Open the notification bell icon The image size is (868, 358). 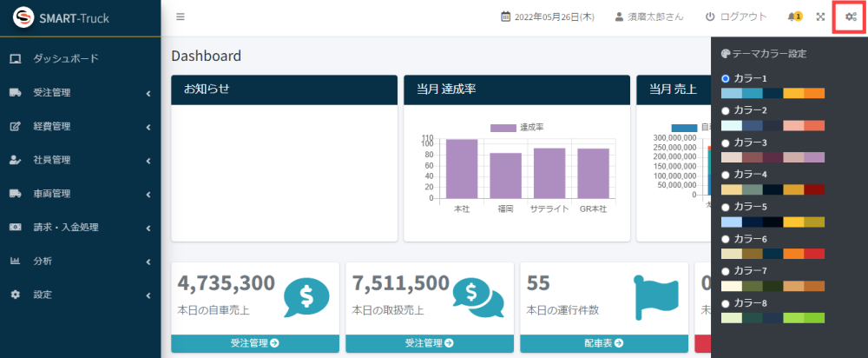793,17
